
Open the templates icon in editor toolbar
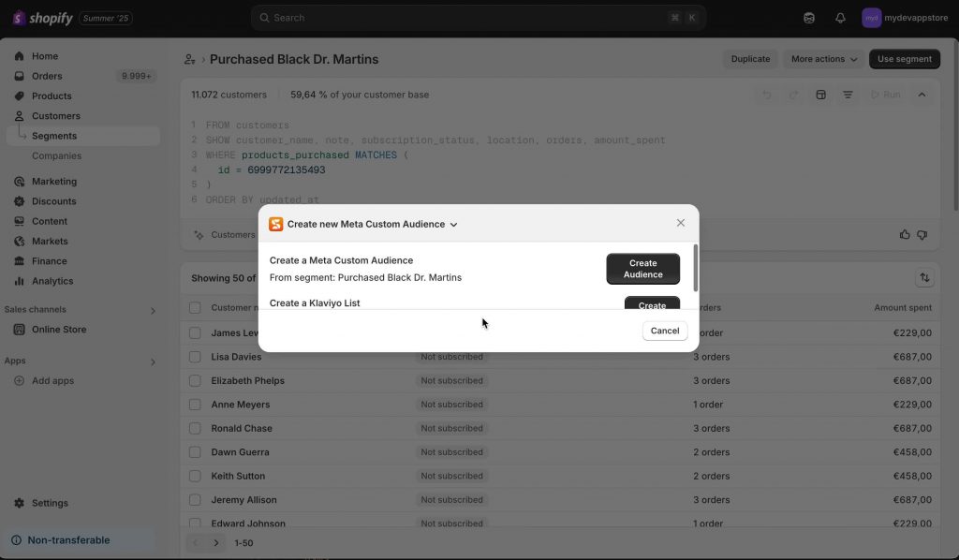[820, 95]
